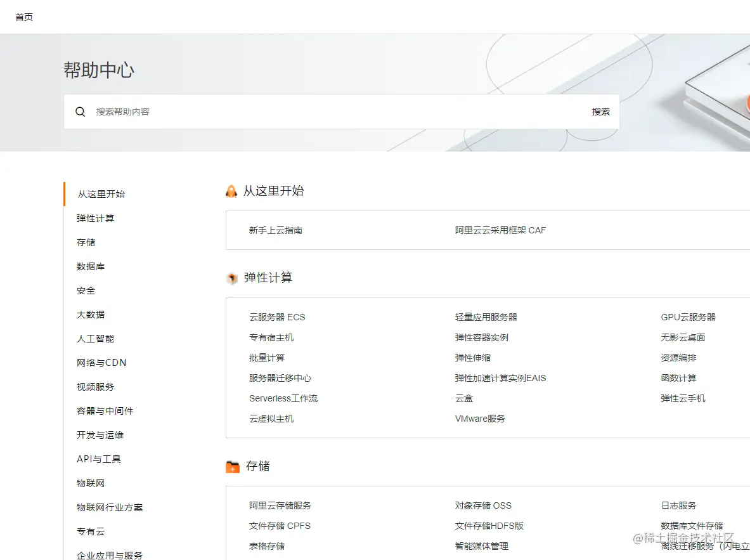Select 数据库 in the sidebar
750x560 pixels.
tap(91, 266)
